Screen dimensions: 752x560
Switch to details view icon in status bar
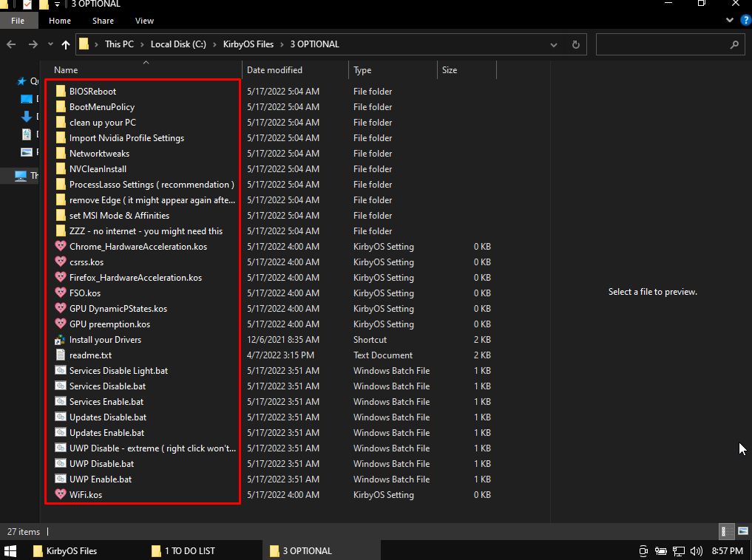pyautogui.click(x=727, y=531)
